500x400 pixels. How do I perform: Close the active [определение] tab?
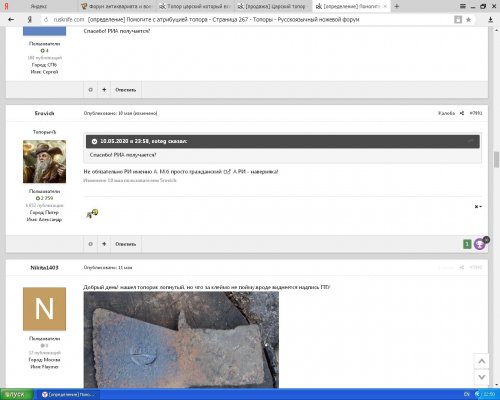click(385, 6)
